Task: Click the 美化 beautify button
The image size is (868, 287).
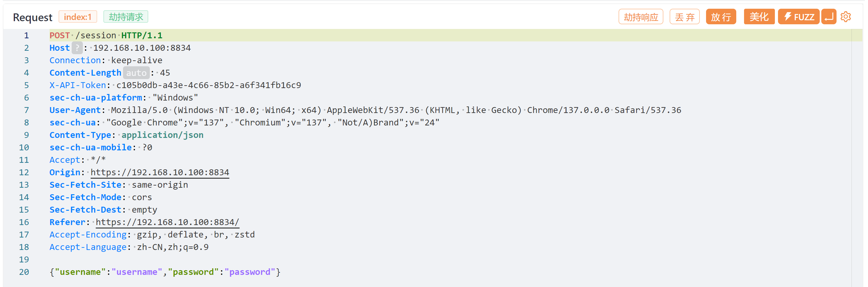Action: click(x=759, y=16)
